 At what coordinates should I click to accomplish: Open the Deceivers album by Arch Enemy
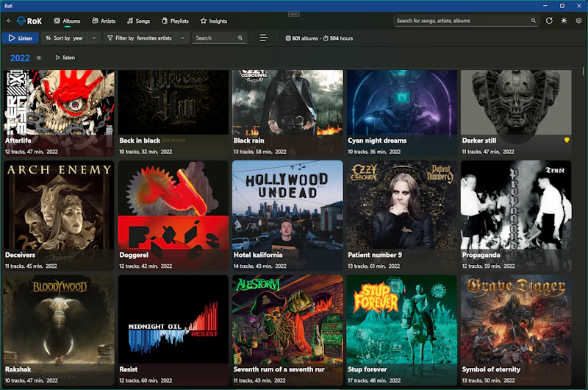tap(59, 216)
